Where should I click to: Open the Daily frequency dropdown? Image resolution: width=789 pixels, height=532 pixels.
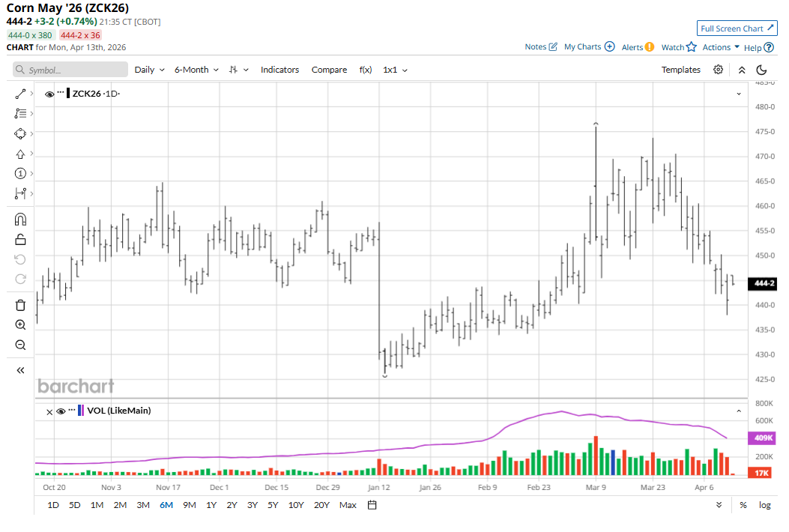tap(148, 70)
